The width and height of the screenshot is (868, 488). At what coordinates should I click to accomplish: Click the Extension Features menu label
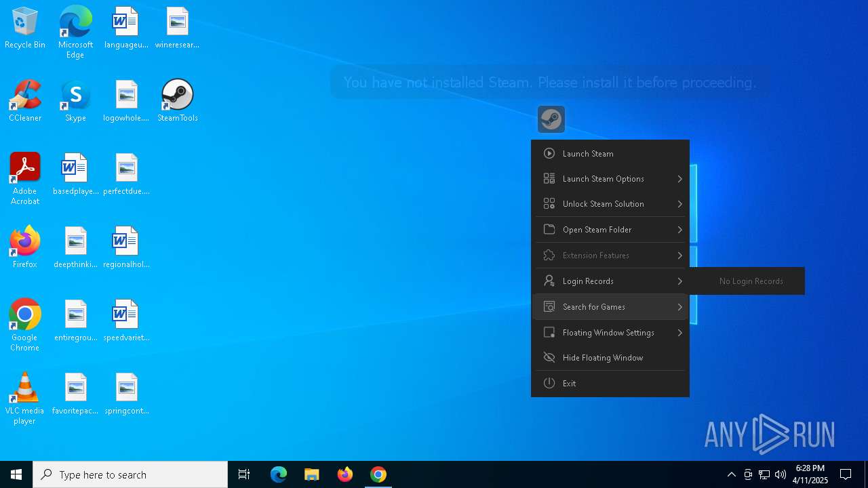[x=596, y=256]
